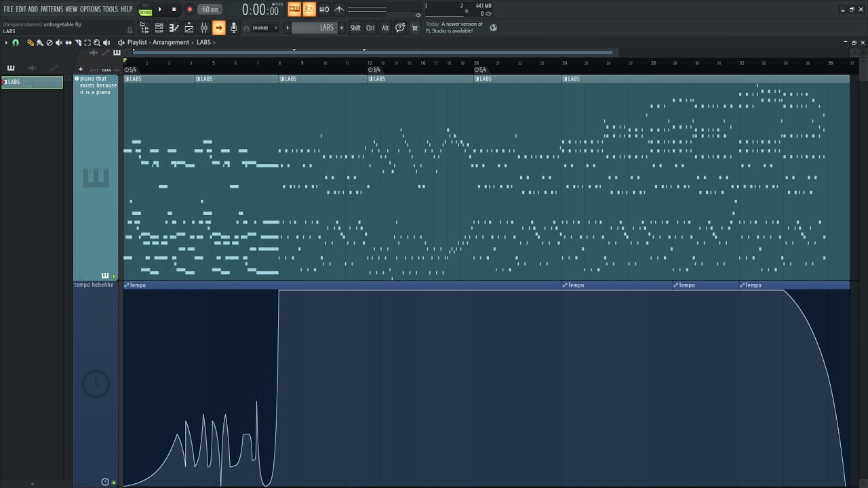Open the playlist options menu arrow
This screenshot has height=488, width=868.
(6, 43)
